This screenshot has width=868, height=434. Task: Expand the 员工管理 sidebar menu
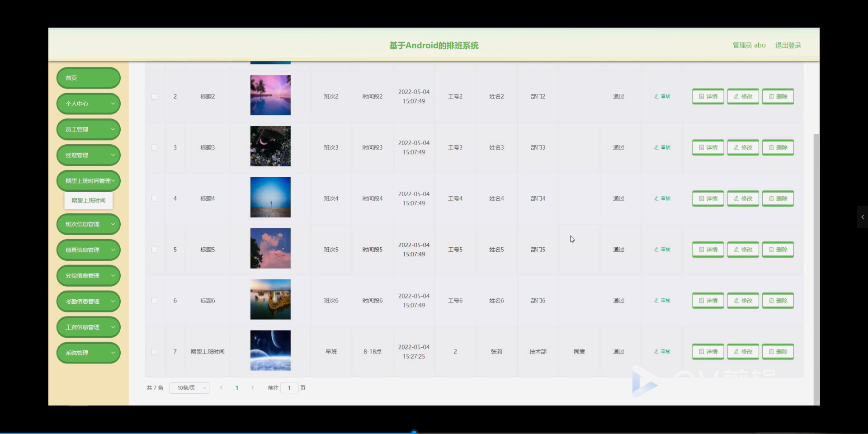[88, 129]
